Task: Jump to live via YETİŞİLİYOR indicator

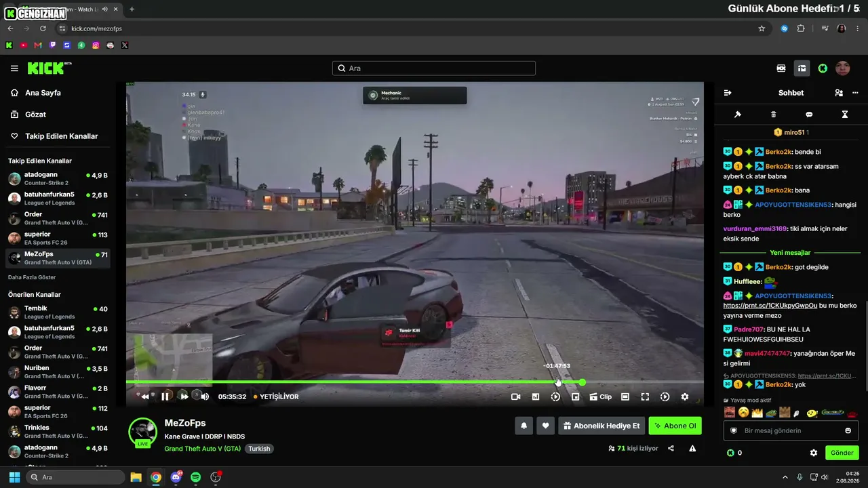Action: point(276,396)
